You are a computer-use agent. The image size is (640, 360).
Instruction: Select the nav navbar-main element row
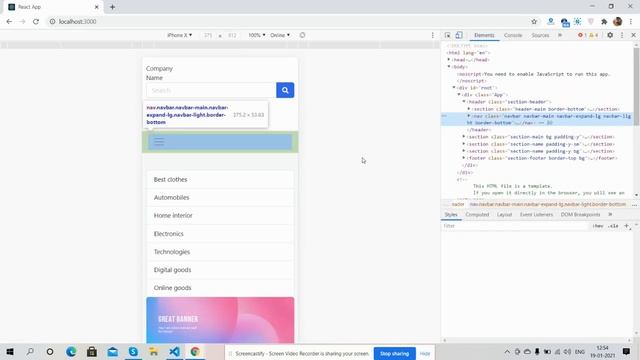tap(538, 119)
